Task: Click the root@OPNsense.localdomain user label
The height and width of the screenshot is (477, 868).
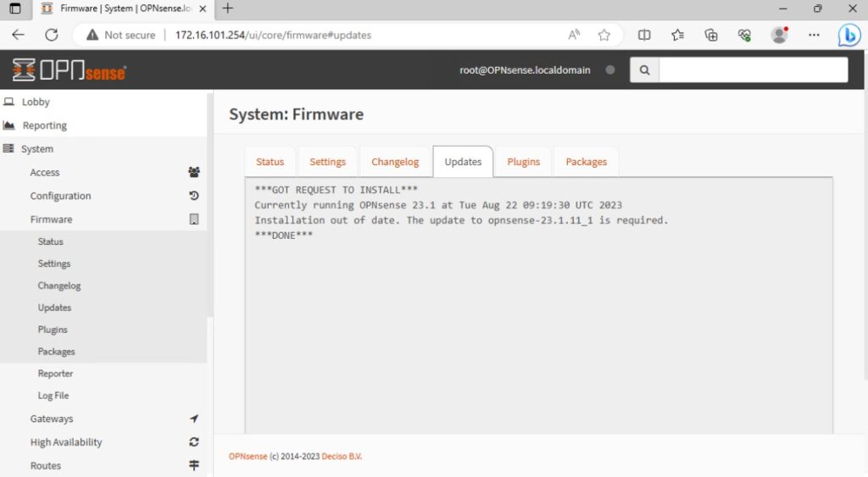Action: click(525, 70)
